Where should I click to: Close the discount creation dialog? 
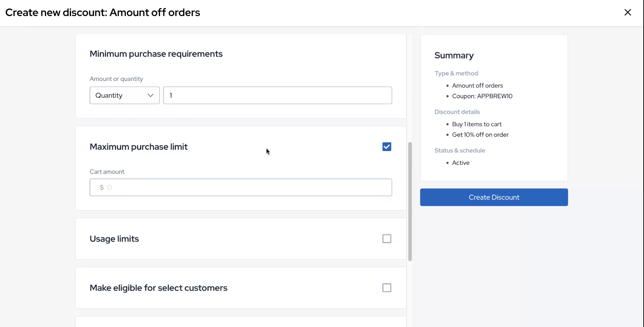628,12
